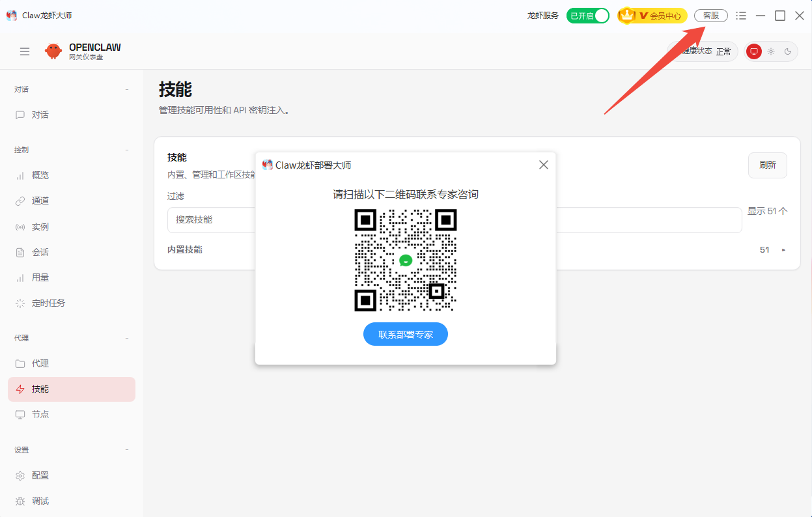Toggle the 龙虾服务 已开启 switch
The height and width of the screenshot is (517, 812).
point(587,16)
